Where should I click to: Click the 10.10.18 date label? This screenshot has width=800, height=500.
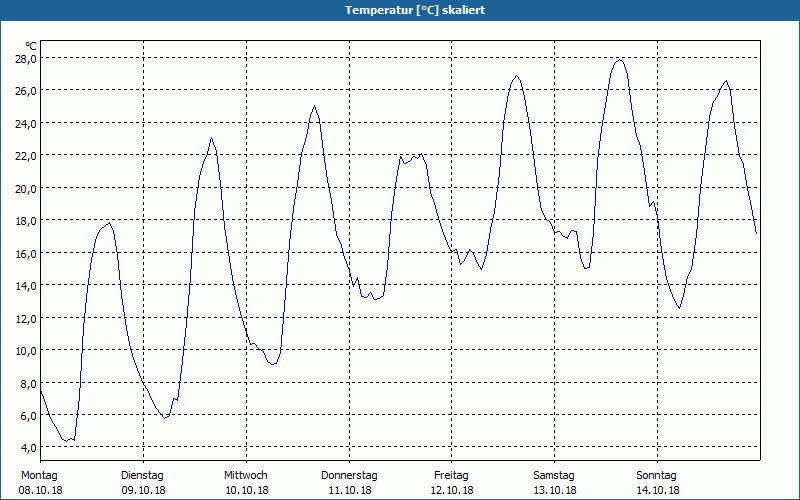click(x=247, y=490)
